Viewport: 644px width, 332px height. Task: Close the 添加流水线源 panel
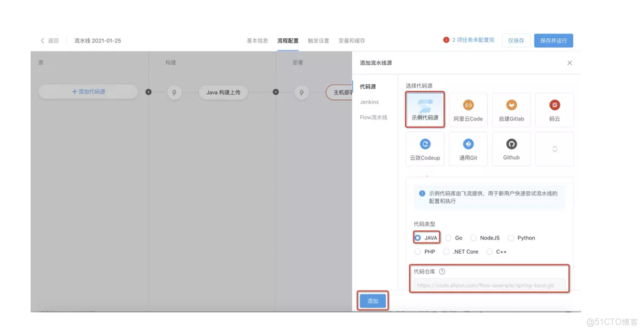570,63
